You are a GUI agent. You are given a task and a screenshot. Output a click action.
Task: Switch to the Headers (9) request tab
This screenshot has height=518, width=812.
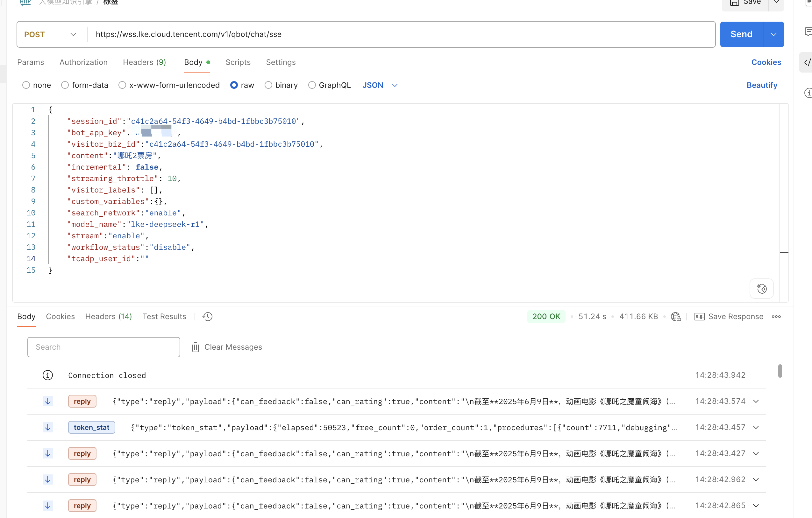144,62
